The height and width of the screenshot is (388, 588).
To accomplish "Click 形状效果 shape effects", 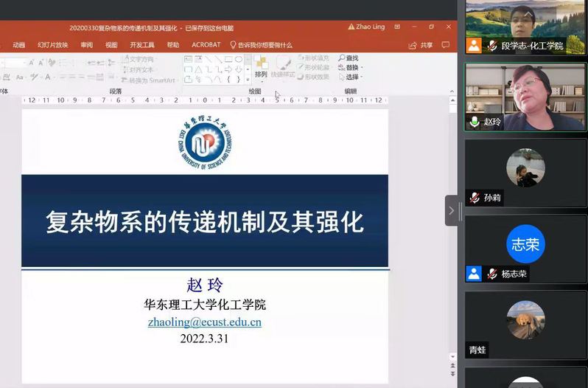I will [314, 77].
